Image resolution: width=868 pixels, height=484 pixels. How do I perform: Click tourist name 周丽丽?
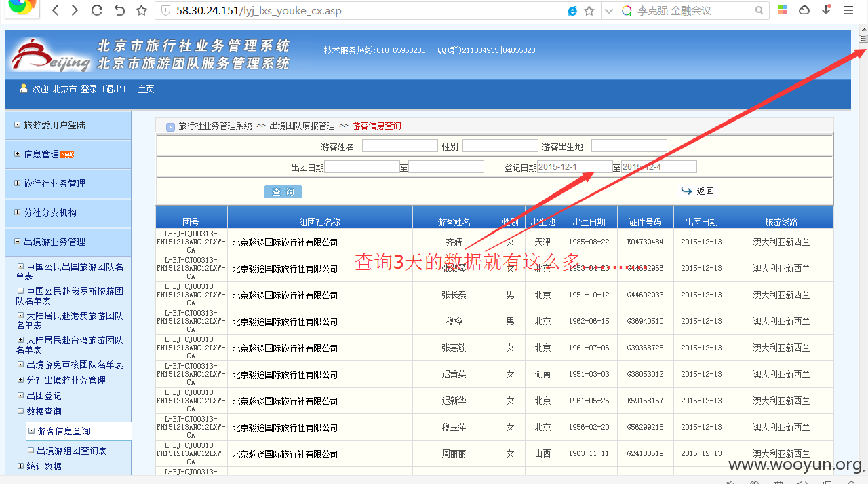click(454, 453)
